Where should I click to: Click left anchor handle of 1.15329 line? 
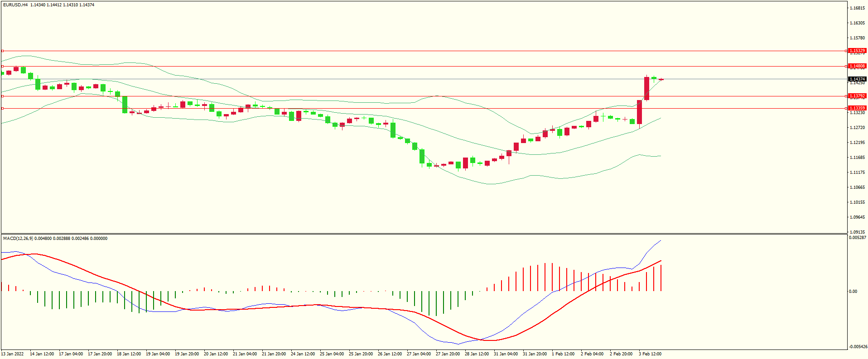tap(2, 51)
